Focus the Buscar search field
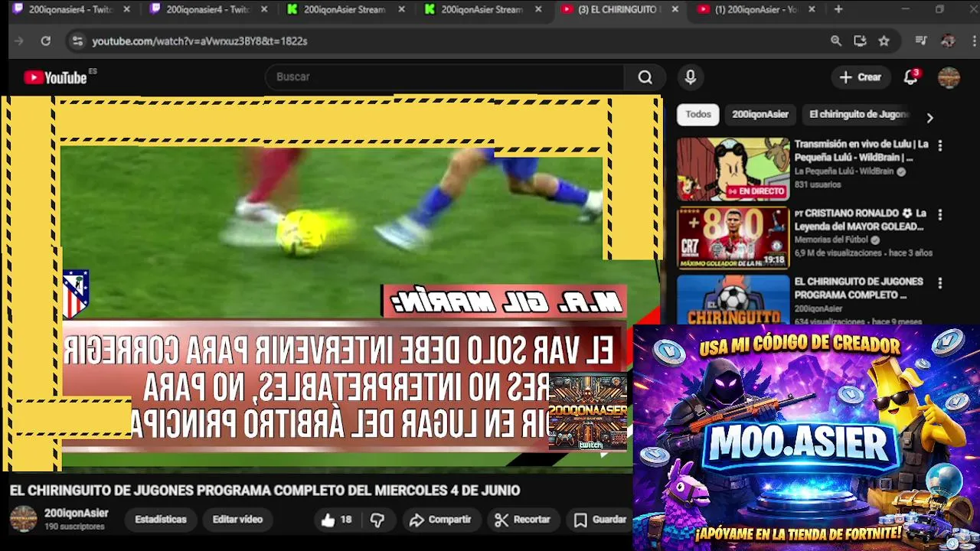This screenshot has height=551, width=980. 444,77
